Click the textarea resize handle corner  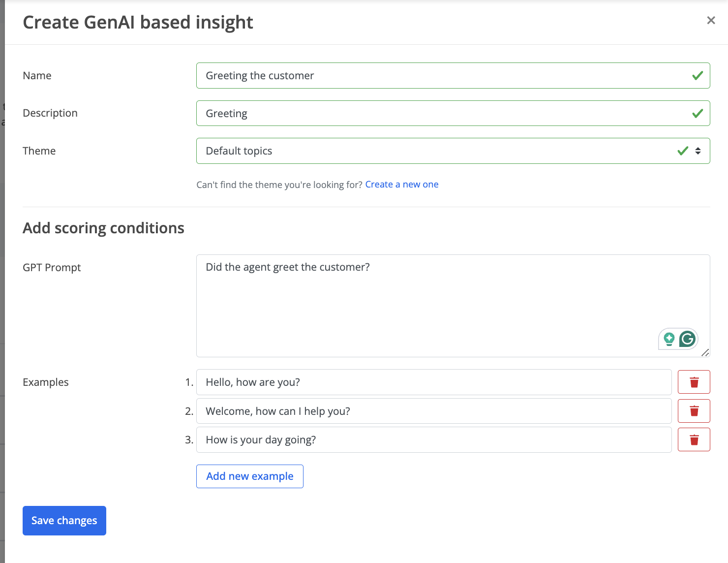point(705,352)
